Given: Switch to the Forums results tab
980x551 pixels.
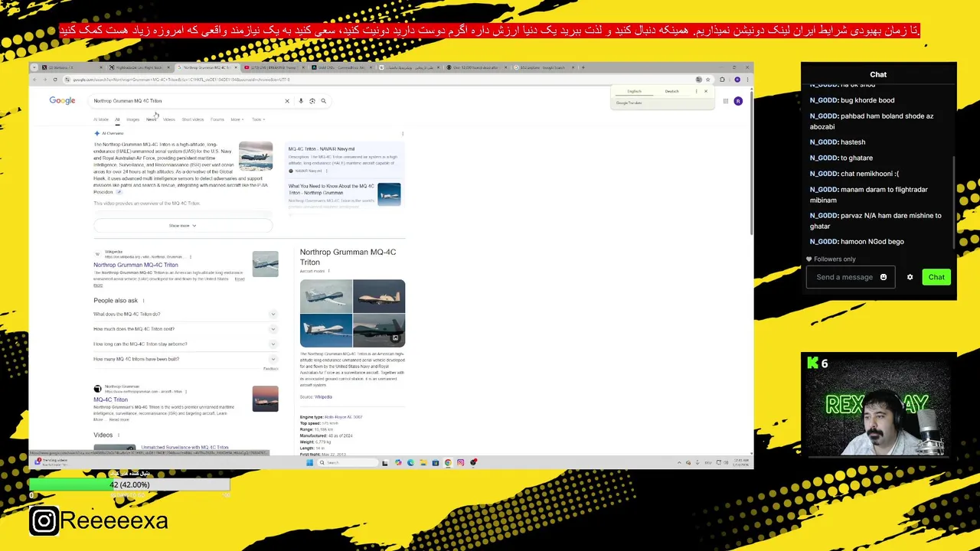Looking at the screenshot, I should click(217, 119).
